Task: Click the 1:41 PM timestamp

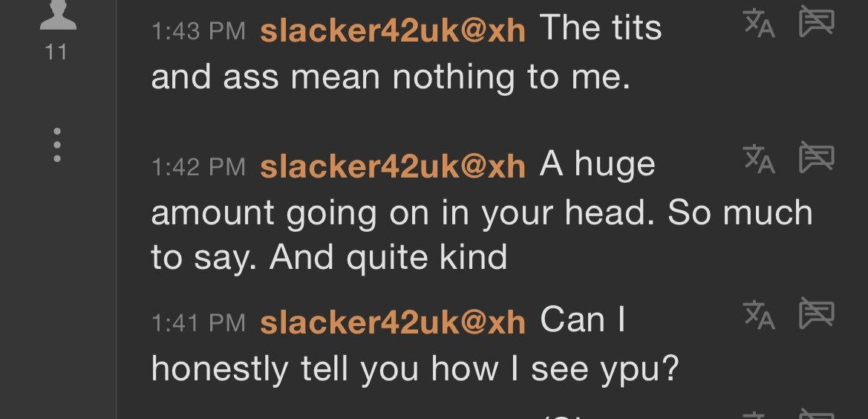Action: pyautogui.click(x=198, y=323)
